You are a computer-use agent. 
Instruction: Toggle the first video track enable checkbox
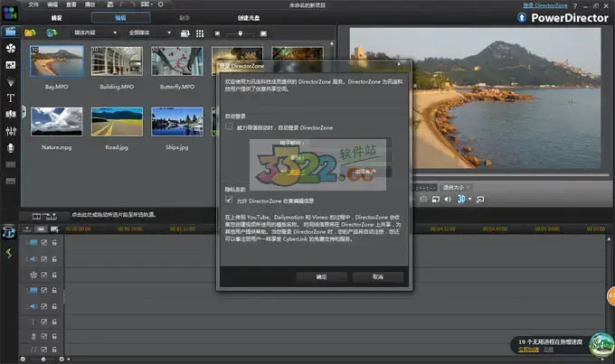coord(43,242)
